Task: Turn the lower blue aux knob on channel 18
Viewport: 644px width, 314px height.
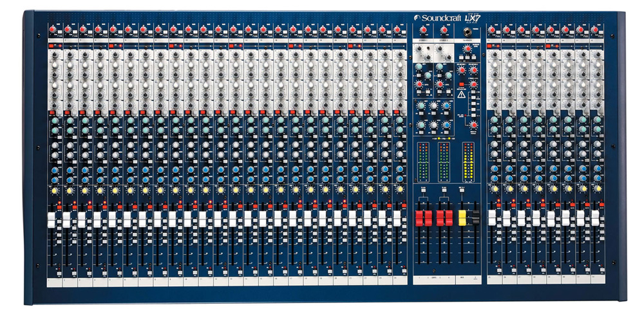Action: 310,180
